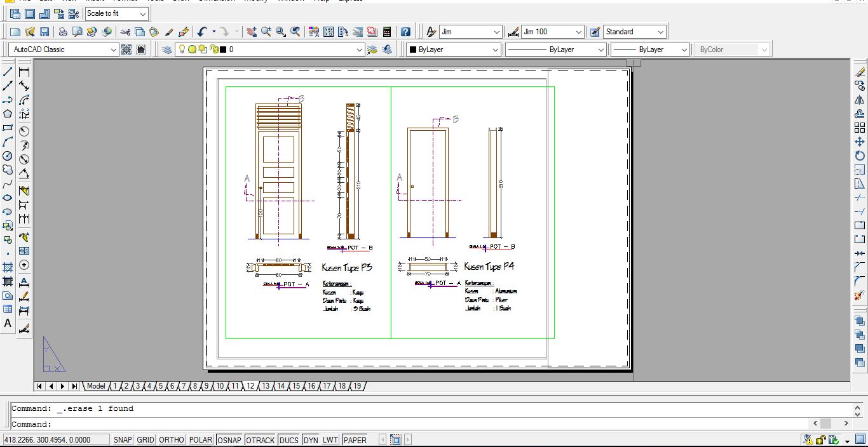Open the Layer Properties Manager icon

click(167, 50)
